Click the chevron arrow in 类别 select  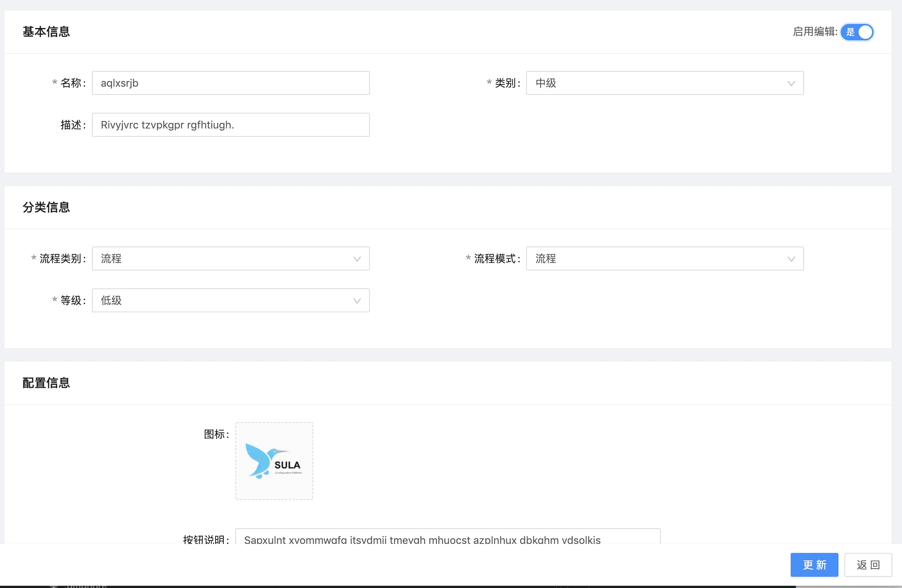pos(791,83)
